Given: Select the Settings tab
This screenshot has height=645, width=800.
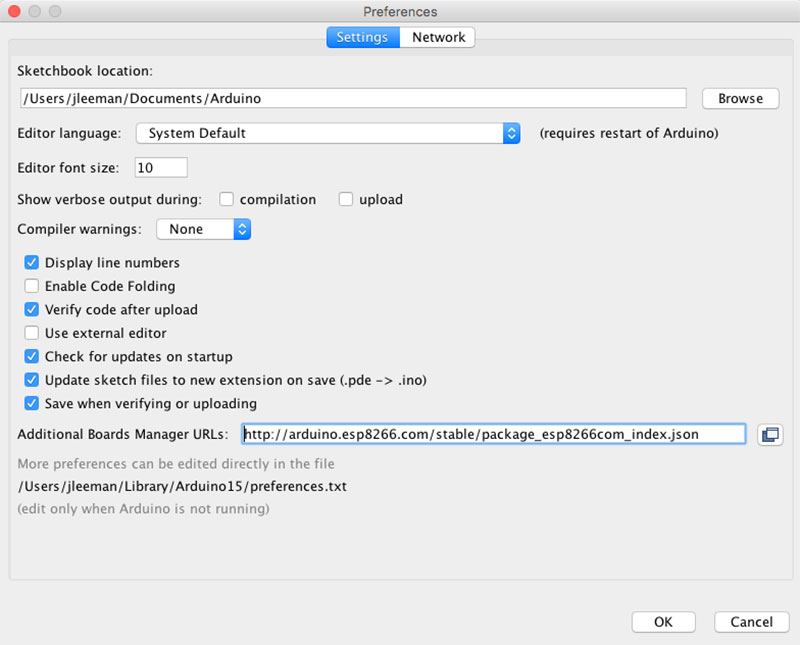Looking at the screenshot, I should (x=363, y=37).
